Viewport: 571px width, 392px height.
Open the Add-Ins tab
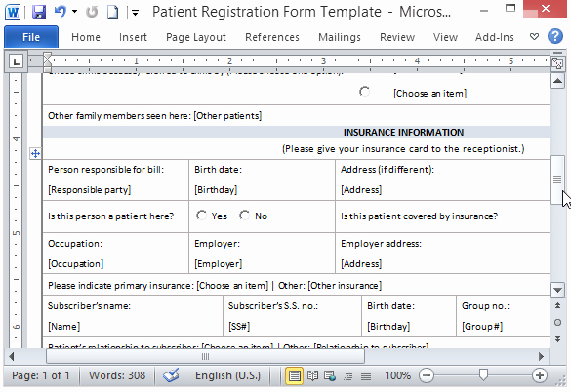tap(494, 37)
